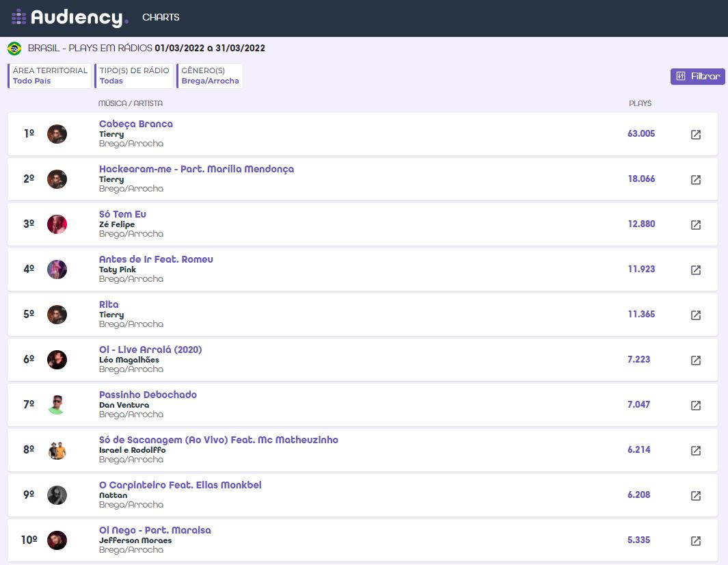
Task: Click plays value 12.880
Action: pos(642,224)
